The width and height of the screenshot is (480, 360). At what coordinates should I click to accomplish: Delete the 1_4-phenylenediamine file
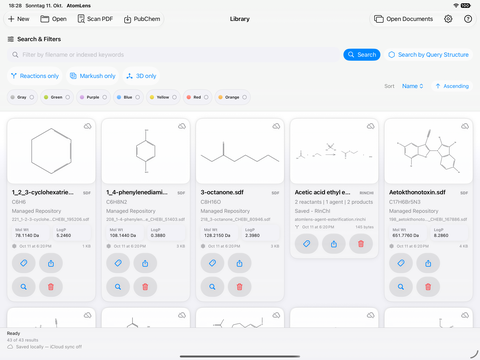pyautogui.click(x=145, y=287)
